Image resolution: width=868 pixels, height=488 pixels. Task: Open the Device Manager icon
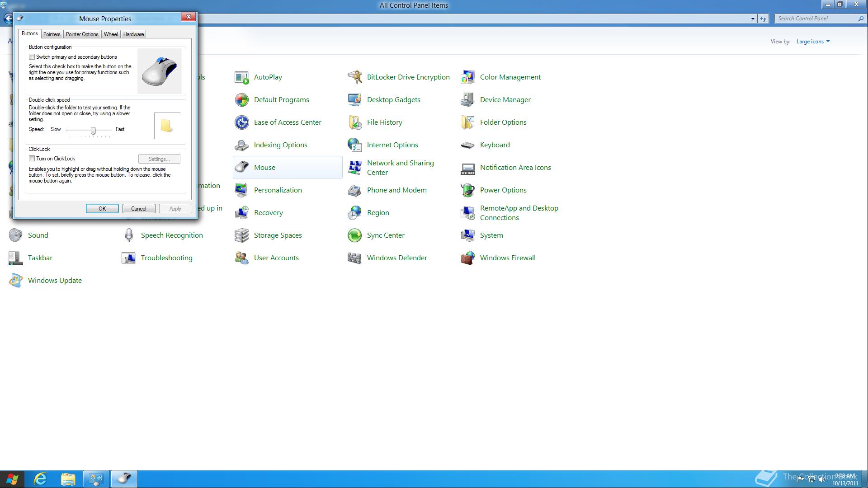(x=468, y=100)
